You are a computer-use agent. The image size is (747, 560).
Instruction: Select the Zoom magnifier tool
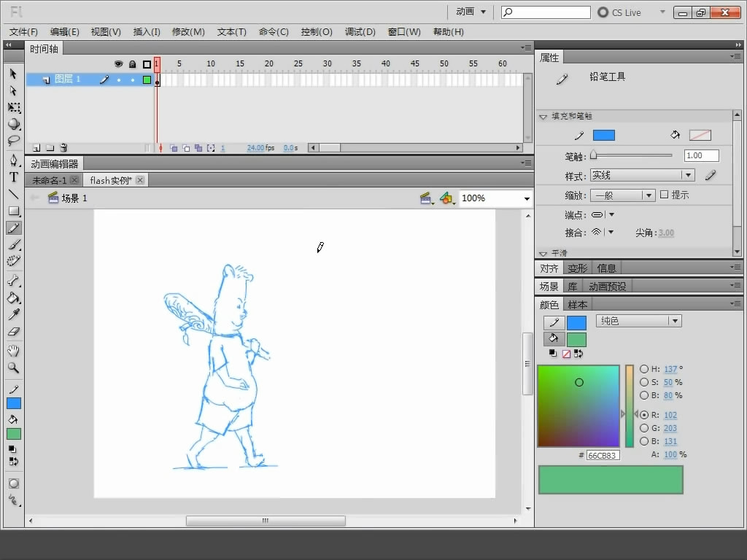point(13,368)
